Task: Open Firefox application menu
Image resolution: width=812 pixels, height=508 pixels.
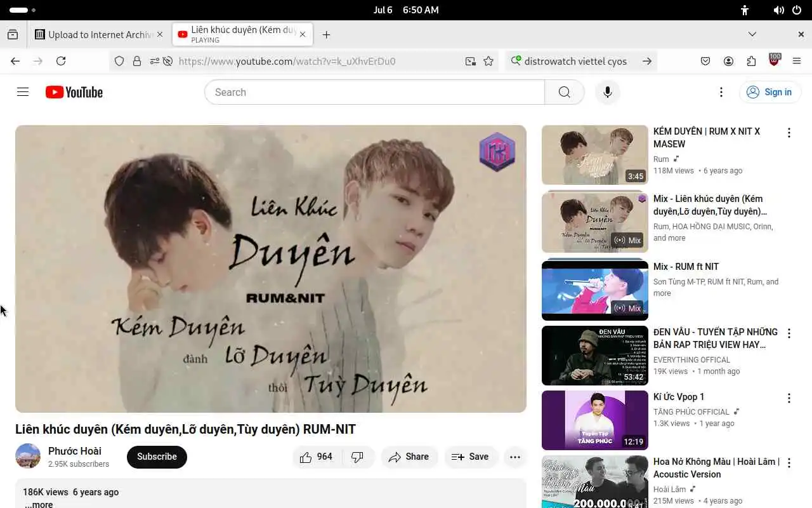Action: click(797, 61)
